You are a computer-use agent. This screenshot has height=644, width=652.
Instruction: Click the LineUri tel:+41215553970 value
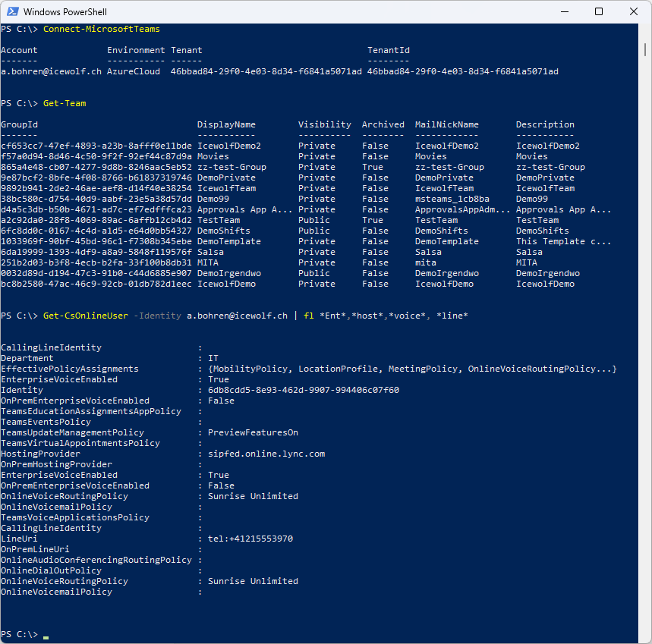(250, 539)
